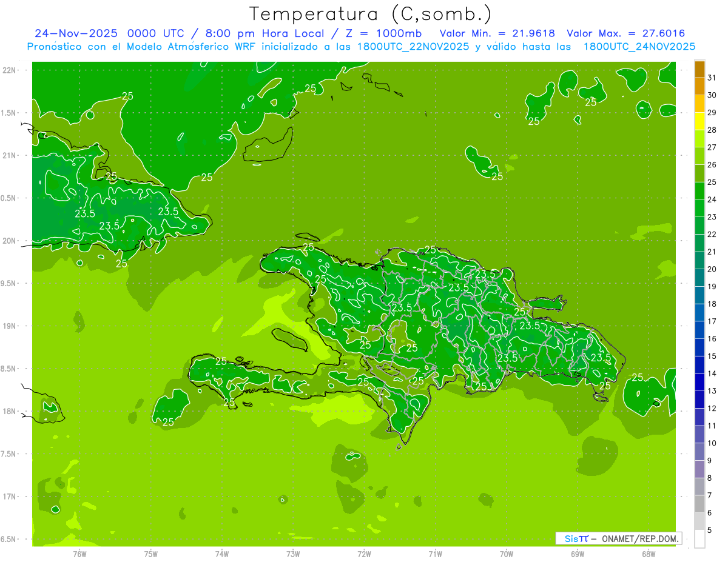
Task: Click the '71W' longitude label
Action: (x=435, y=554)
